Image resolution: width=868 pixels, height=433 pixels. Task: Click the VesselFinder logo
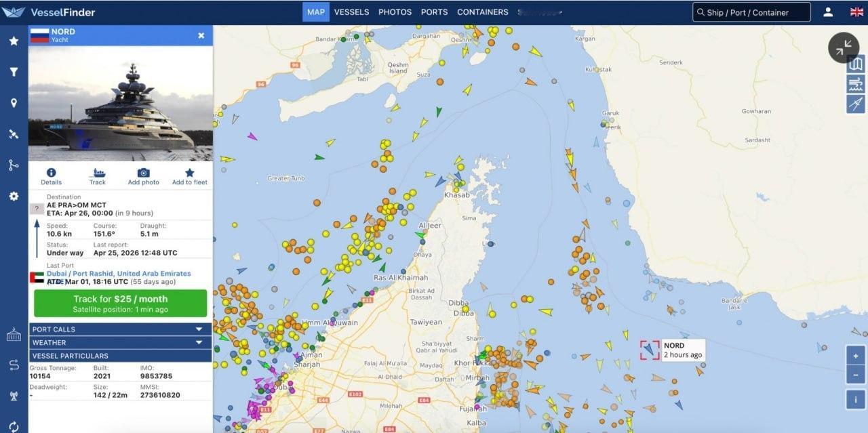point(49,12)
